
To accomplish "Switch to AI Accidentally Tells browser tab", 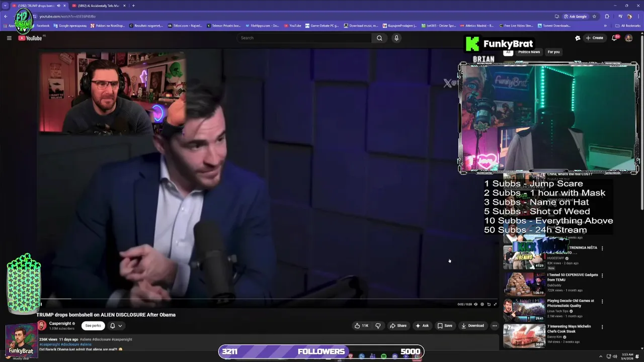I will 99,6.
